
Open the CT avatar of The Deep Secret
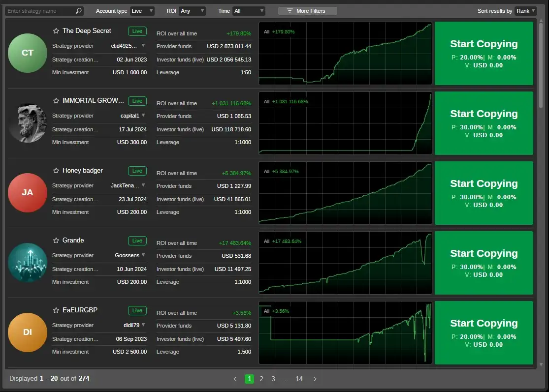28,53
